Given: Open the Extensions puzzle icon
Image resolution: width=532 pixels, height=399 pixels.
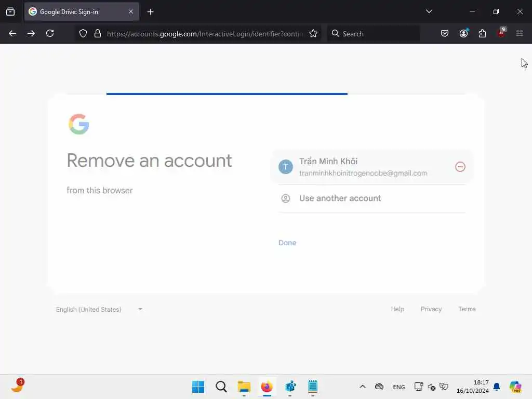Looking at the screenshot, I should pos(482,33).
